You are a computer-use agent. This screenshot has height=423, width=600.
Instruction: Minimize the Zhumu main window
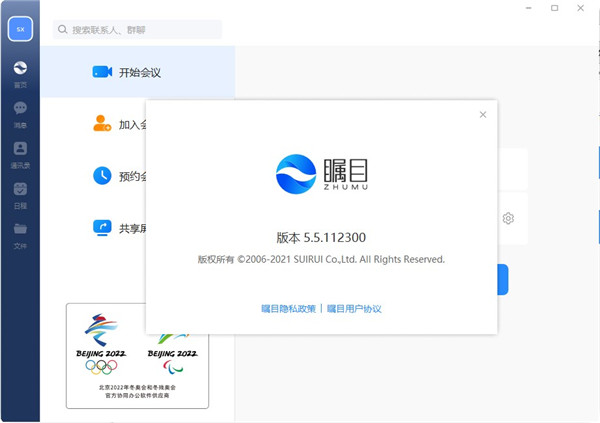click(529, 8)
